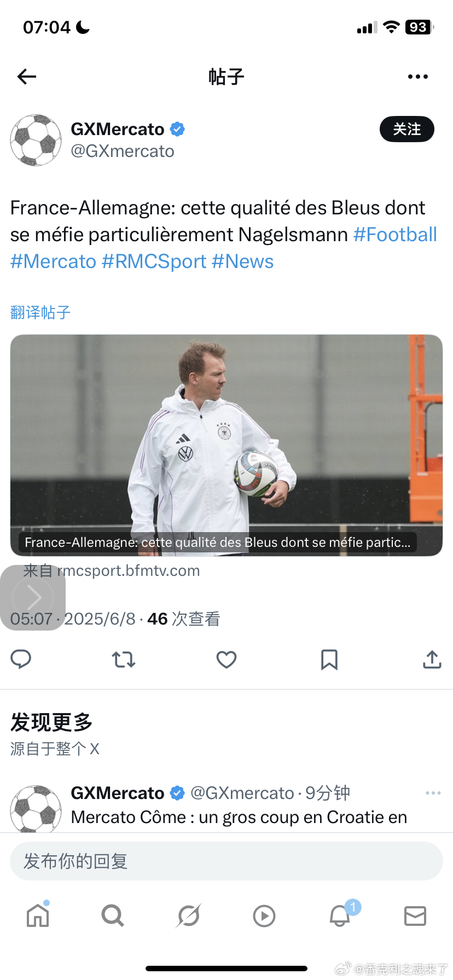This screenshot has height=980, width=453.
Task: Bookmark the post with bookmark icon
Action: (329, 660)
